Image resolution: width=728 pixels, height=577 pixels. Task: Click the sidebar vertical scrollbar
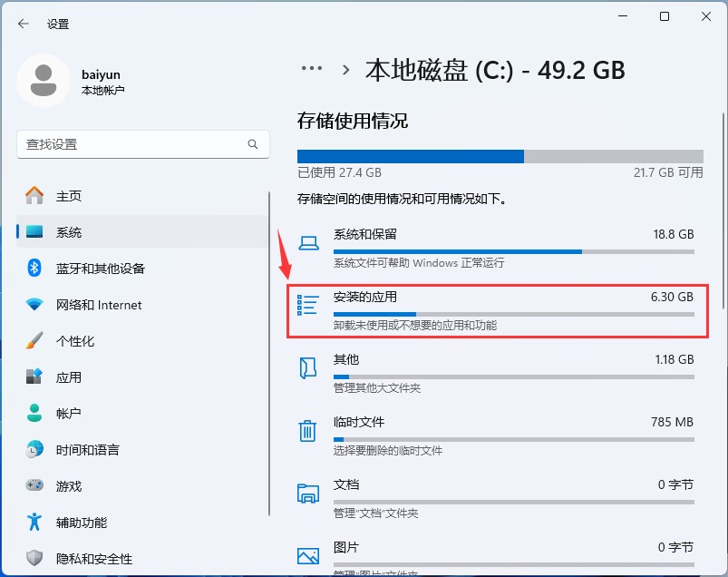pyautogui.click(x=269, y=354)
